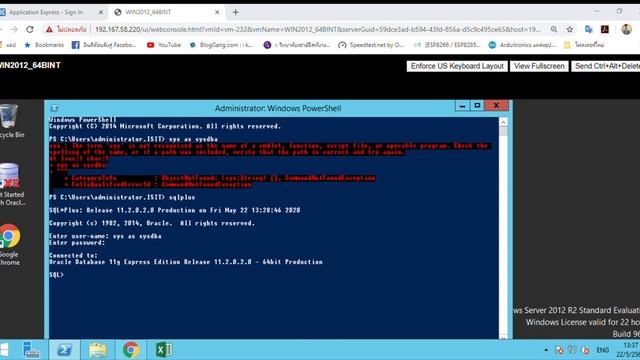Click the ENG language indicator
Image resolution: width=640 pixels, height=360 pixels.
(602, 350)
